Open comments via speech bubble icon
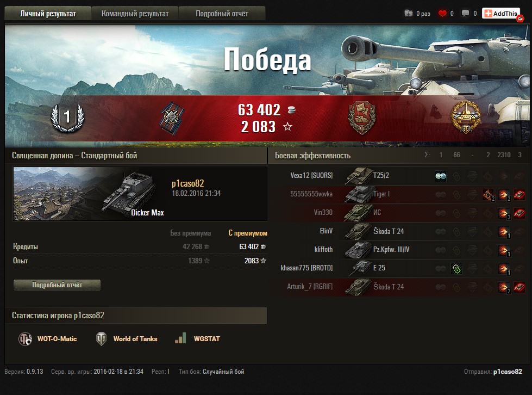This screenshot has width=532, height=395. (465, 14)
